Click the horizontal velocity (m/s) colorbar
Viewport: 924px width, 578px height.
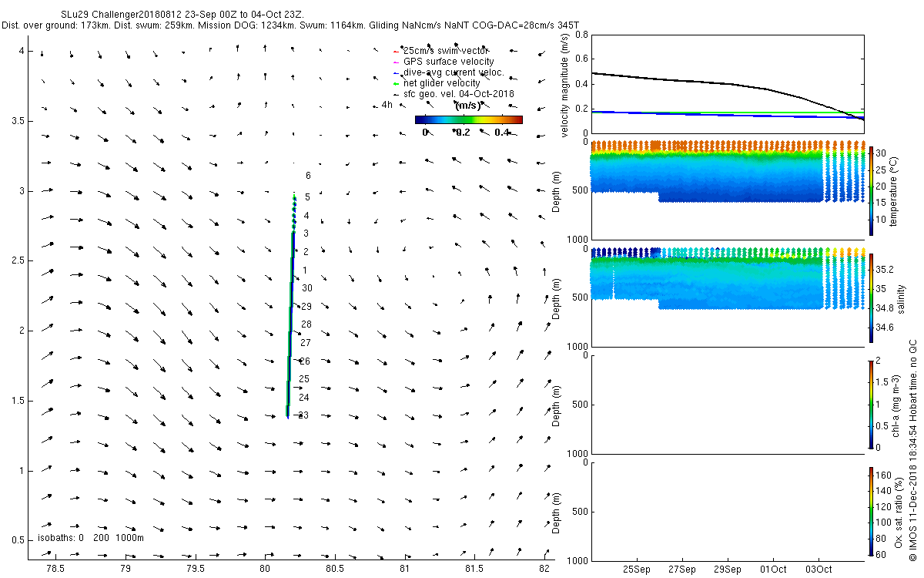(x=468, y=120)
